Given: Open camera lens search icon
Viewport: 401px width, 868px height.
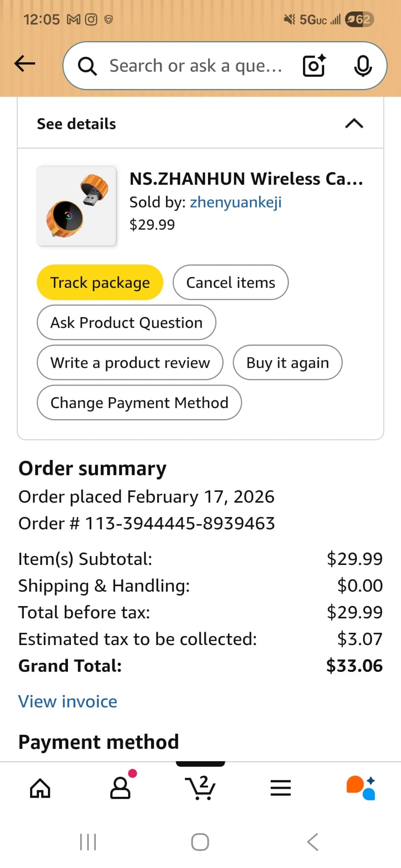Looking at the screenshot, I should [x=314, y=66].
